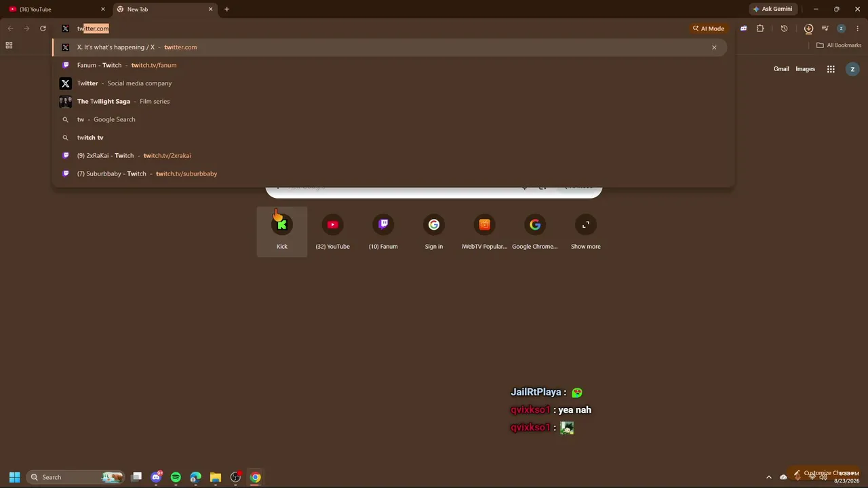
Task: Activate AI Mode in the address bar
Action: coord(708,28)
